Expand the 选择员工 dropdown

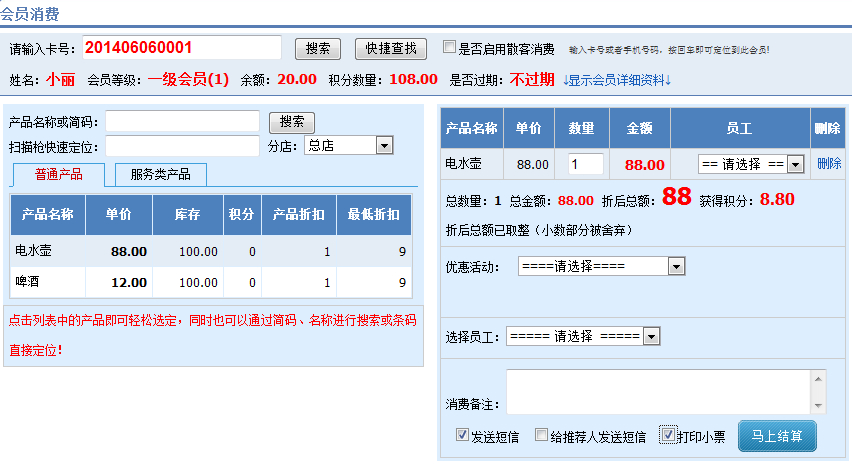click(x=583, y=336)
